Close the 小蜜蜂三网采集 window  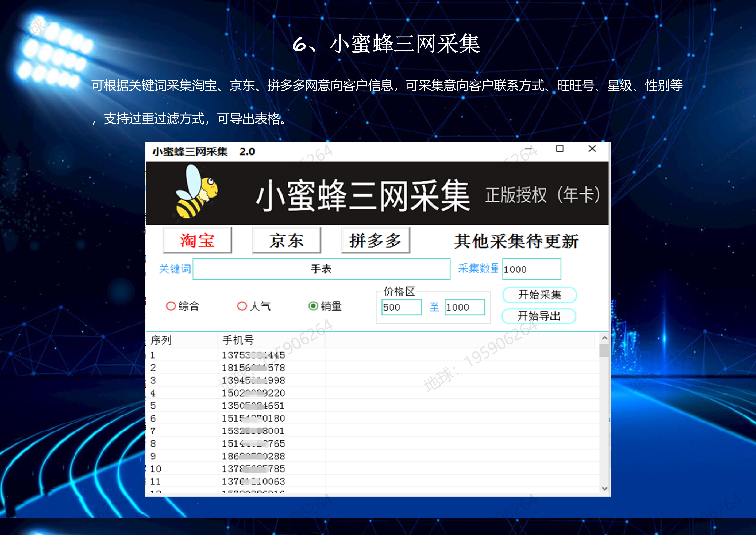point(592,149)
